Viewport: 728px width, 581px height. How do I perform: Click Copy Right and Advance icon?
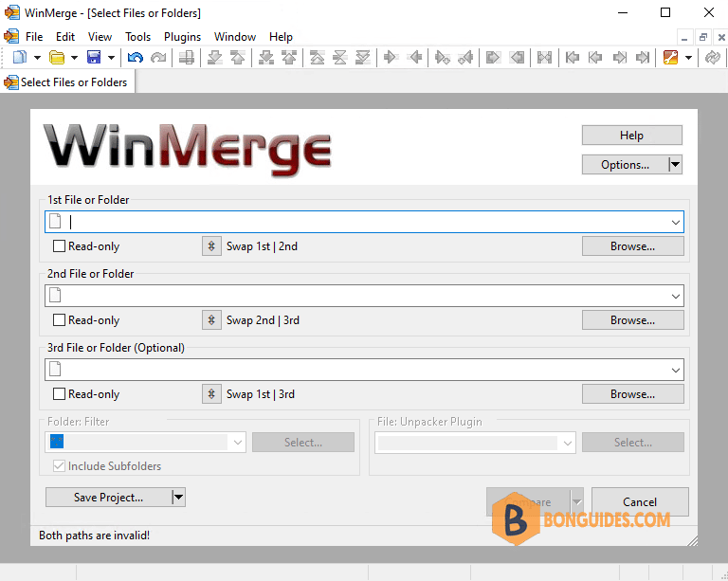[442, 58]
